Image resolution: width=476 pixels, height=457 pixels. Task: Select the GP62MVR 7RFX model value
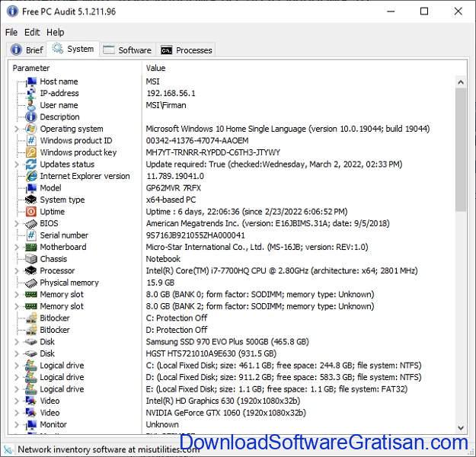pyautogui.click(x=174, y=188)
